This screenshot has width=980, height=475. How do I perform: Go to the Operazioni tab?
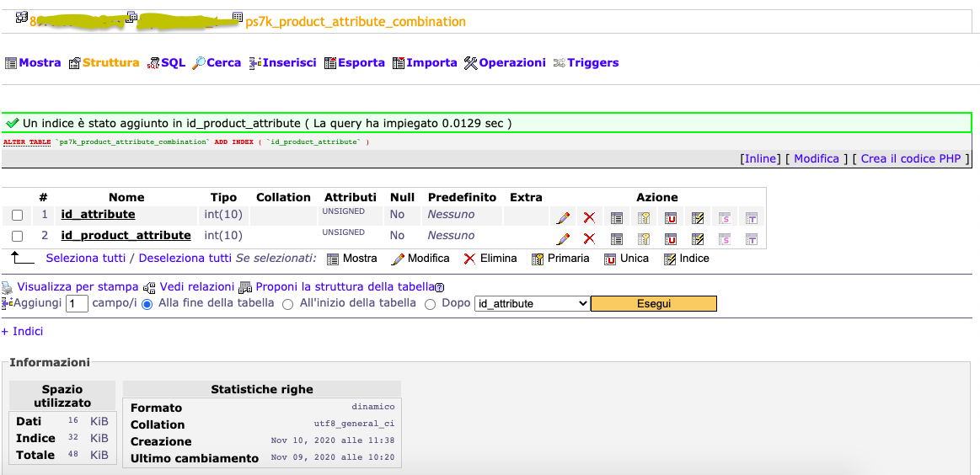[x=505, y=62]
